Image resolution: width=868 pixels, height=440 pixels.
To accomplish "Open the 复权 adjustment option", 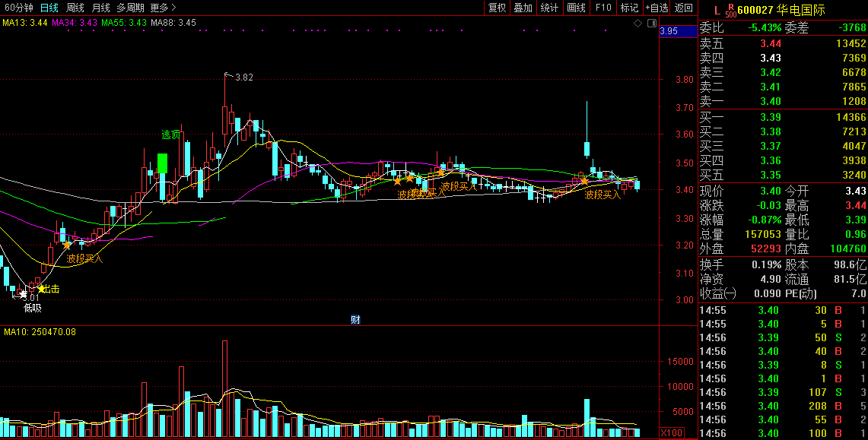I will [497, 8].
